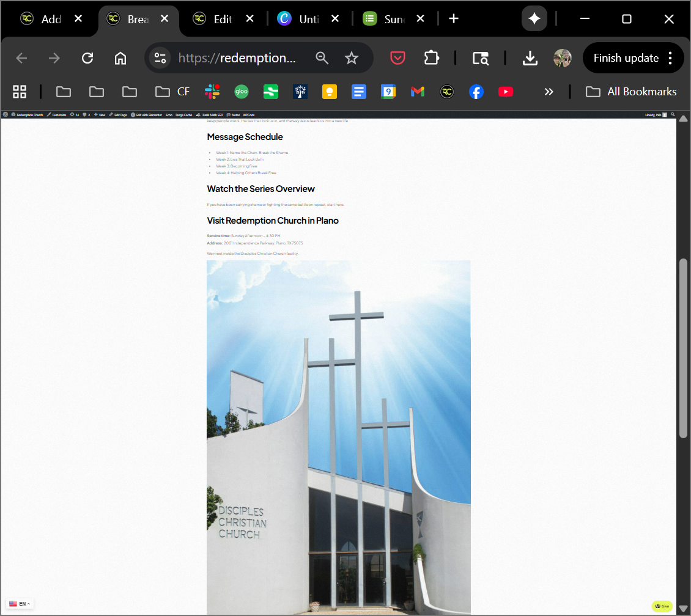Open the Facebook bookmark

point(476,92)
